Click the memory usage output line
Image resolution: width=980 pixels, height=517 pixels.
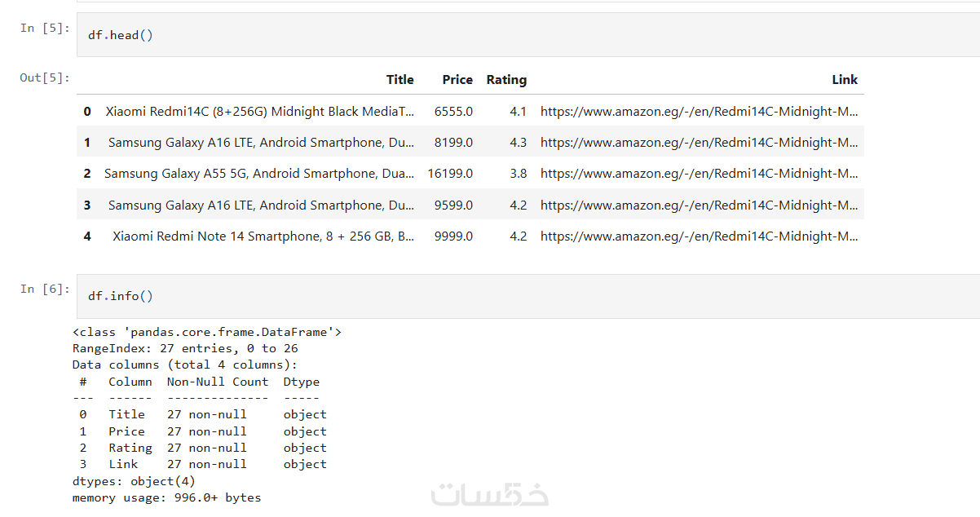pyautogui.click(x=166, y=497)
